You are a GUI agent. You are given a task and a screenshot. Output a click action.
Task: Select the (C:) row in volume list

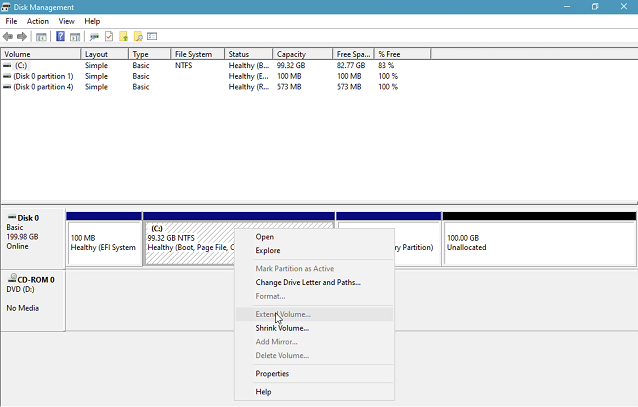(21, 65)
